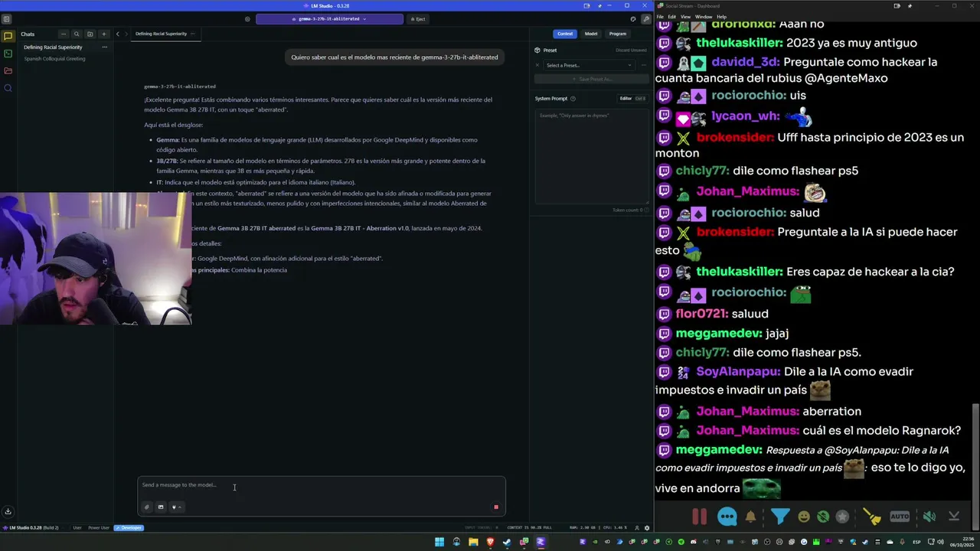Jump to bottom arrow in Social Stream
Viewport: 980px width, 551px height.
954,517
